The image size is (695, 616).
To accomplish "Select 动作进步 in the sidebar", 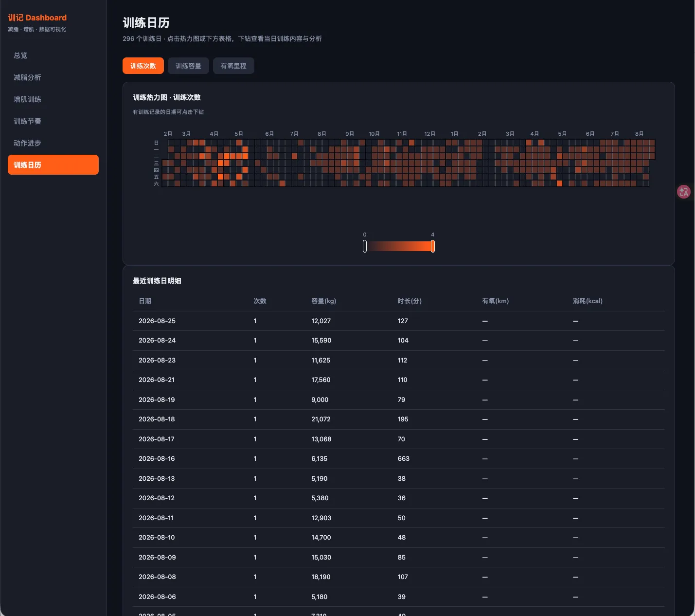I will point(53,143).
